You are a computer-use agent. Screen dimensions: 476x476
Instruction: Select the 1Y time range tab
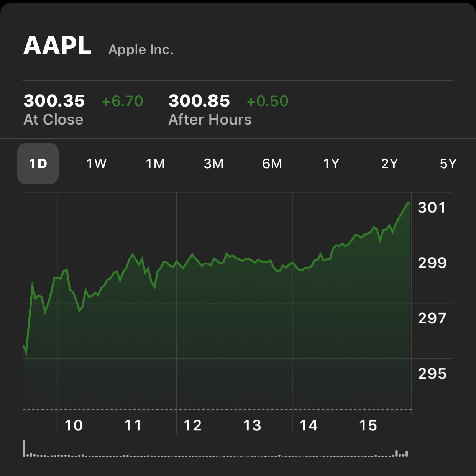click(331, 164)
